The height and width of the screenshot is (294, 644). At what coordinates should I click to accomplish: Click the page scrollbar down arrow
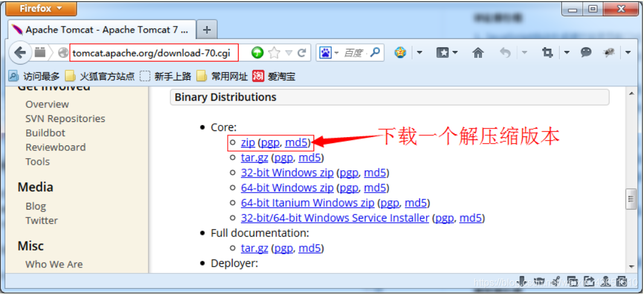tap(631, 266)
